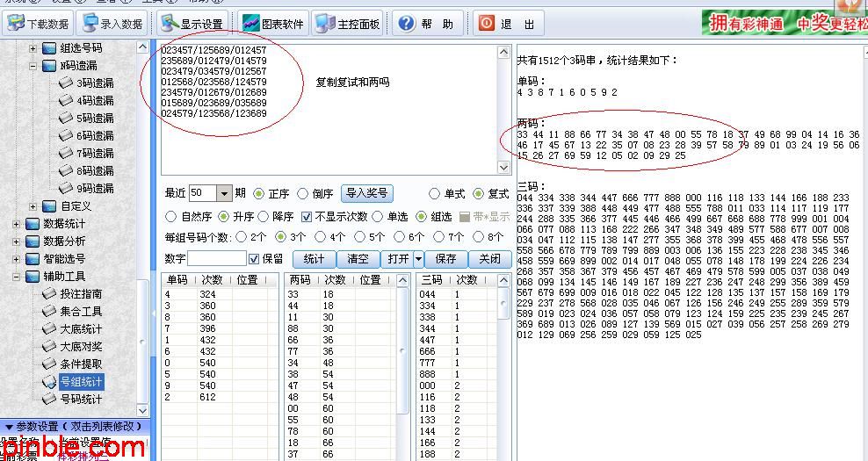The height and width of the screenshot is (461, 868).
Task: Collapse the N码遗漏 tree node
Action: pyautogui.click(x=33, y=65)
